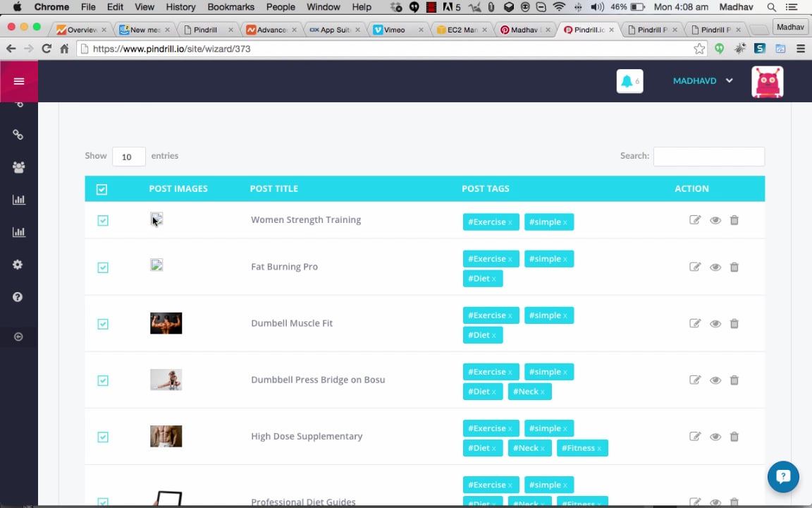This screenshot has height=508, width=812.
Task: Open the Dumbell Muscle Fit thumbnail
Action: [166, 323]
